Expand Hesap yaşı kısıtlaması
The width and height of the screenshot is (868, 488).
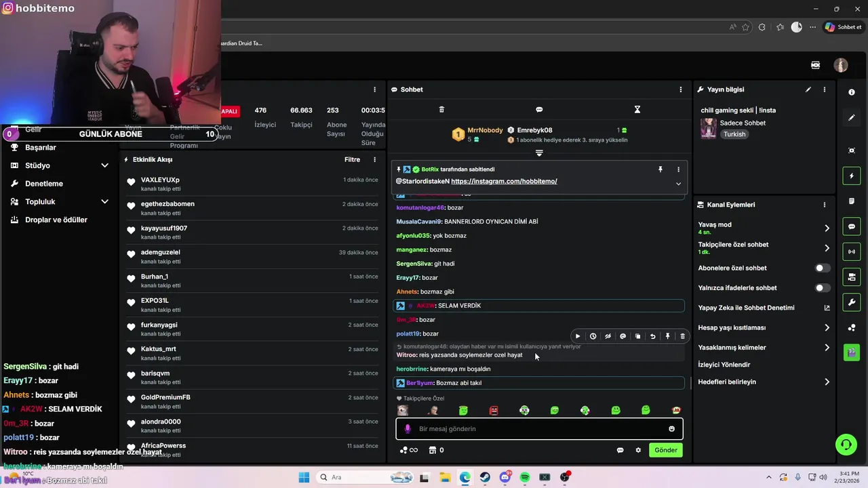pos(827,327)
